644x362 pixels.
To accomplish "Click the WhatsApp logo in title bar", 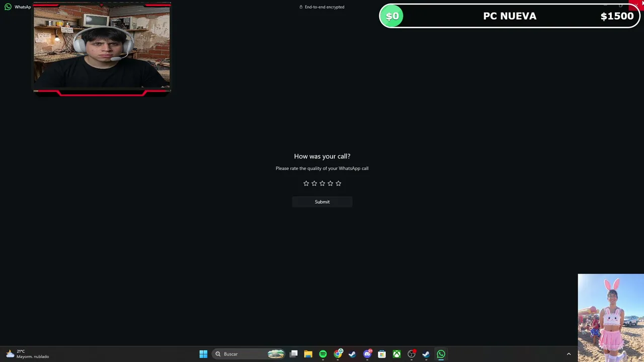I will click(x=8, y=7).
